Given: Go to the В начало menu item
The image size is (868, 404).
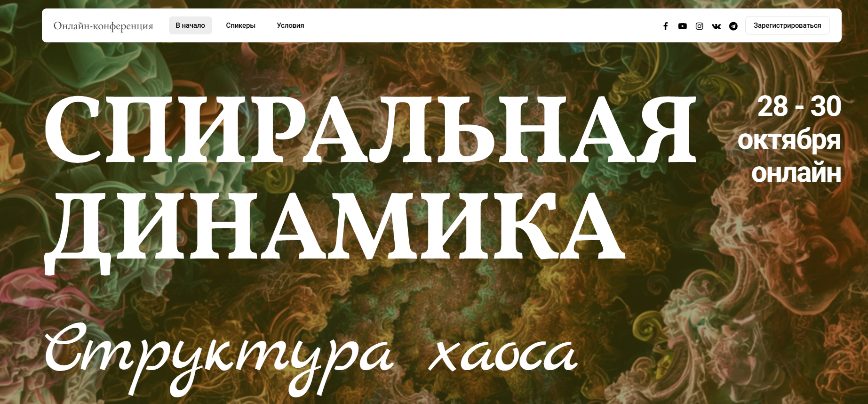Looking at the screenshot, I should pyautogui.click(x=190, y=25).
